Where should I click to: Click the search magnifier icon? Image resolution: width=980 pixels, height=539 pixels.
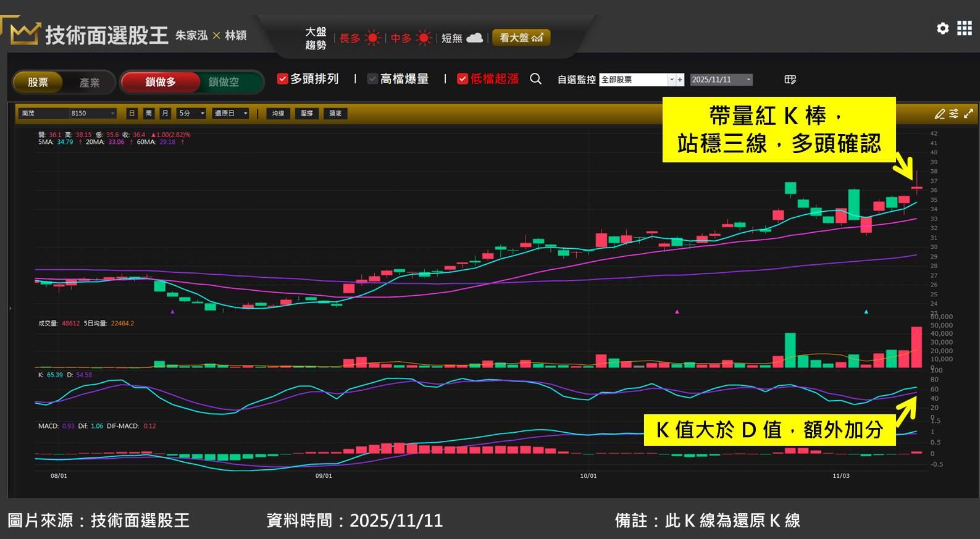pos(535,79)
